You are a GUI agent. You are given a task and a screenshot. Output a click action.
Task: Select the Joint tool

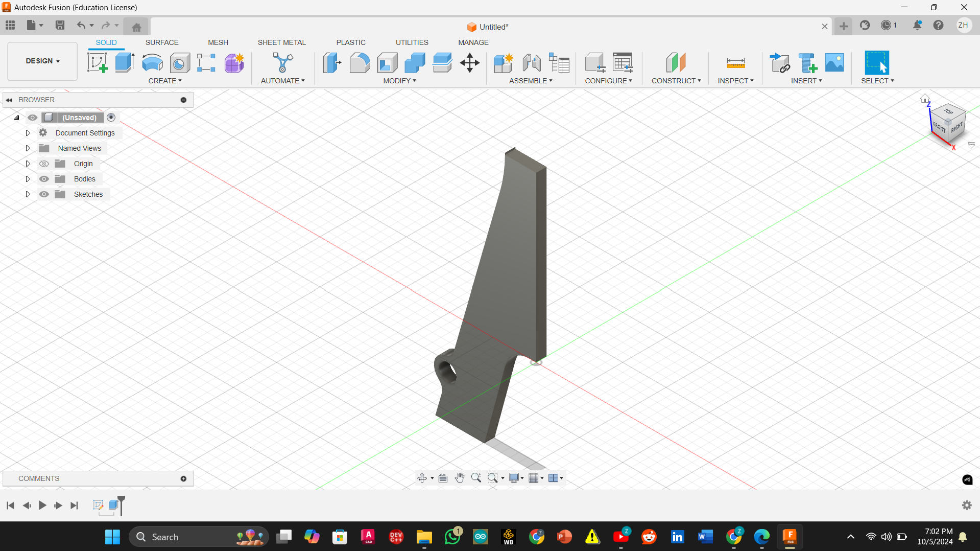point(532,63)
